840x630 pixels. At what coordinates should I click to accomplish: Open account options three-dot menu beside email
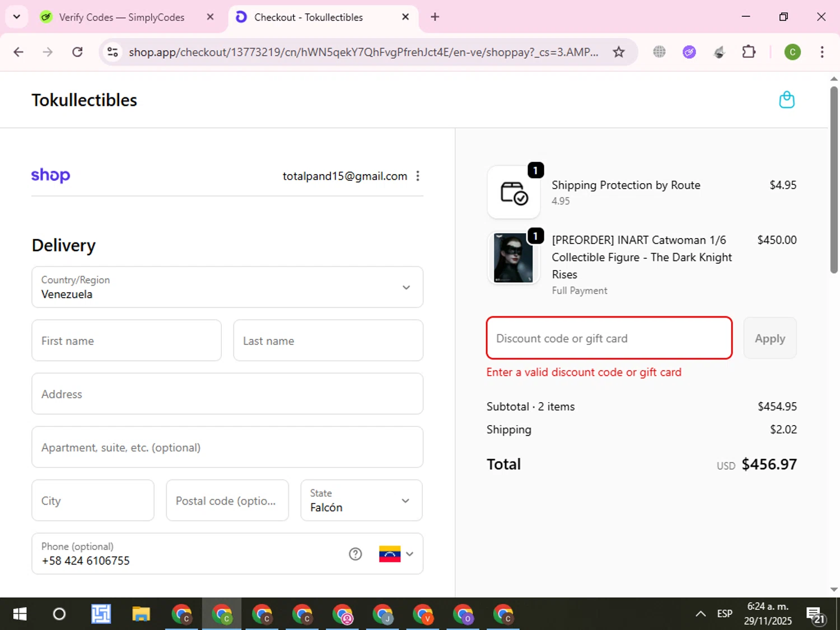[418, 176]
